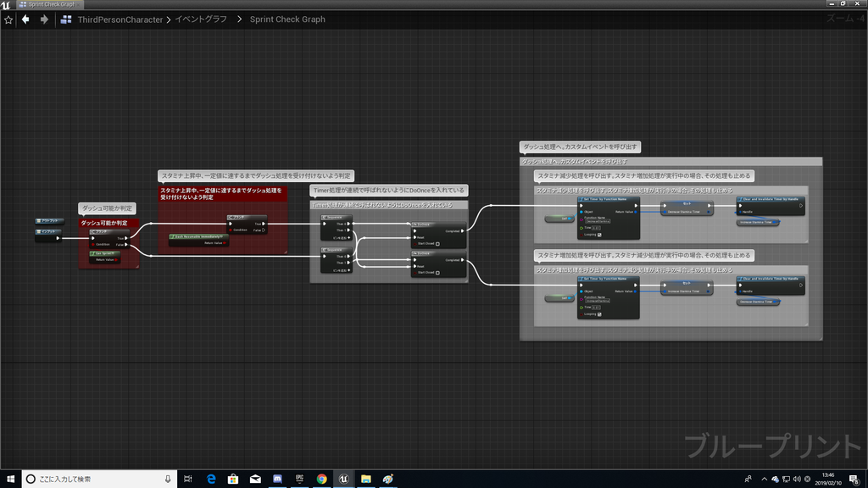The image size is (868, 488).
Task: Select upper Set Timer by Function Name node
Action: [x=609, y=218]
